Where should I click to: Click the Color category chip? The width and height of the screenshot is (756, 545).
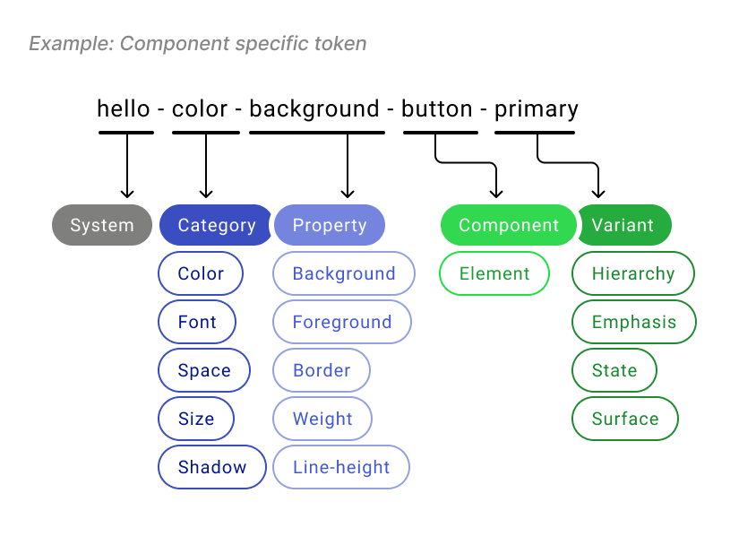pyautogui.click(x=201, y=273)
